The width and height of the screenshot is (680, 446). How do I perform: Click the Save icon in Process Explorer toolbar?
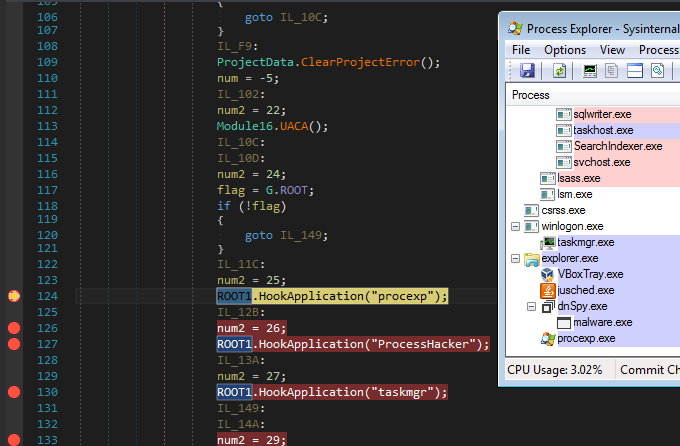[x=527, y=71]
